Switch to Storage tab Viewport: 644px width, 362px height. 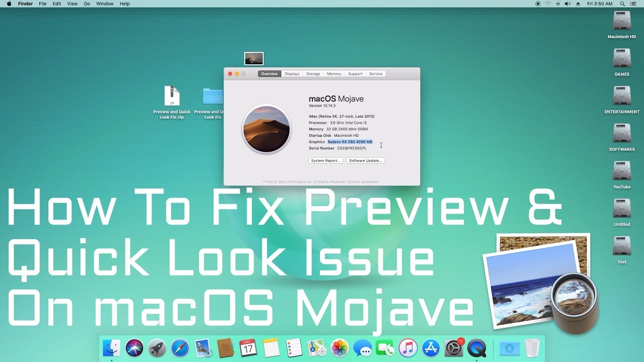point(313,74)
